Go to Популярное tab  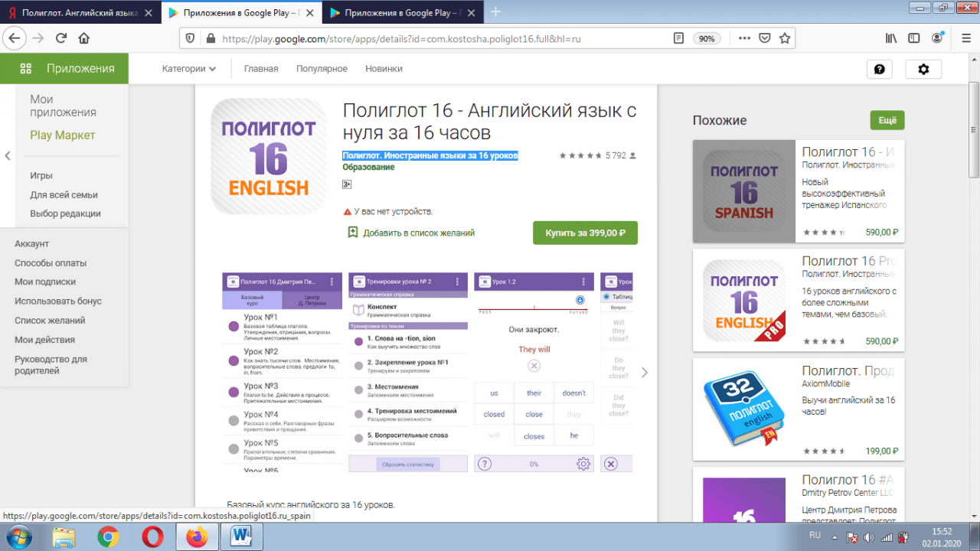pos(322,69)
